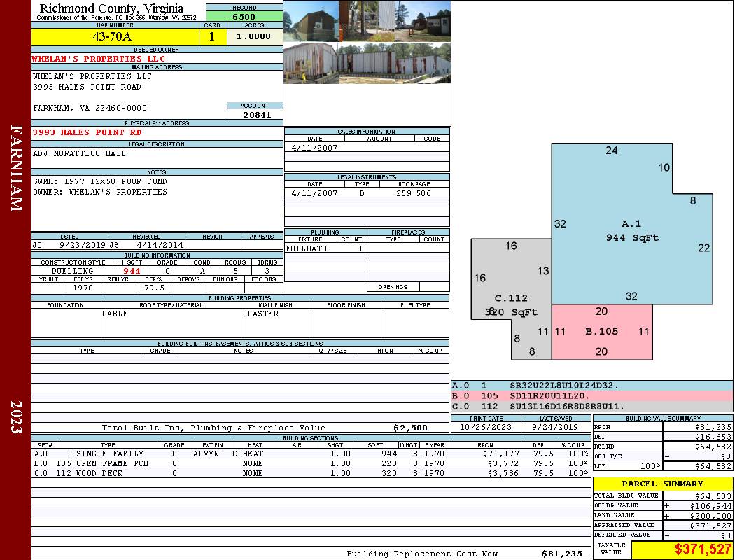Select the B.0 Open Frame Pch row

(x=311, y=463)
